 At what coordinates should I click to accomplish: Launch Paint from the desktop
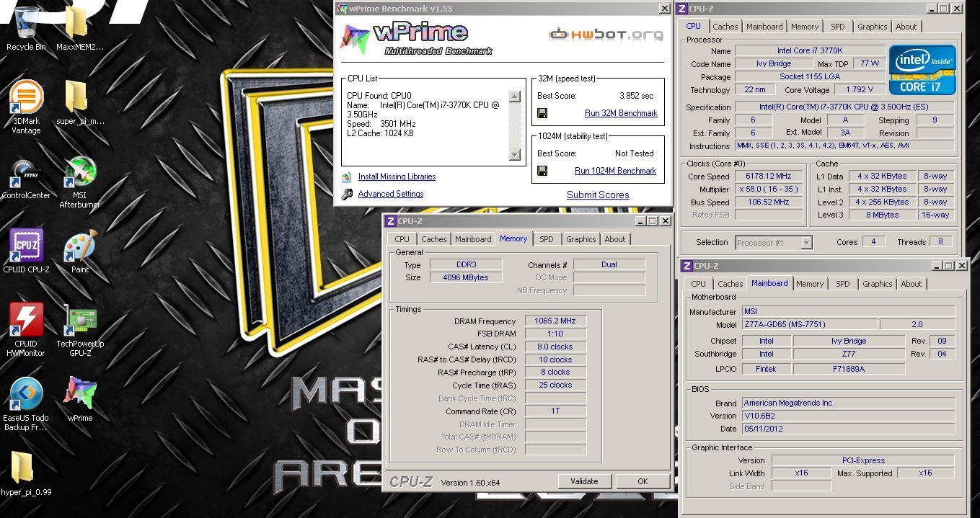tap(79, 251)
